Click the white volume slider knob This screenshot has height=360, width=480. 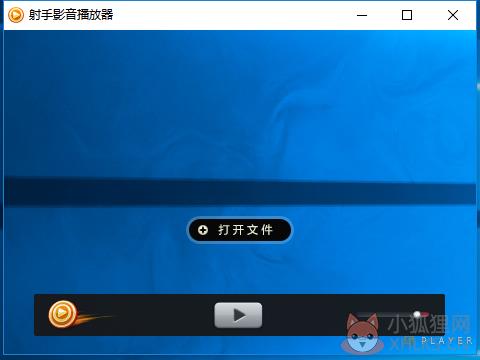tap(417, 314)
